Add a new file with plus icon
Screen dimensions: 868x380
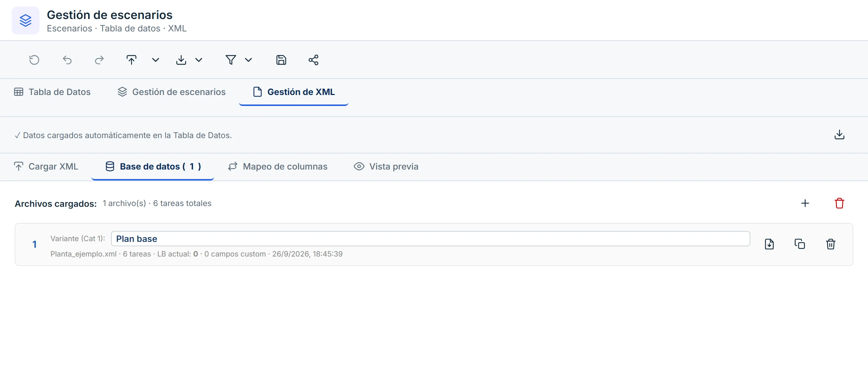pos(805,204)
